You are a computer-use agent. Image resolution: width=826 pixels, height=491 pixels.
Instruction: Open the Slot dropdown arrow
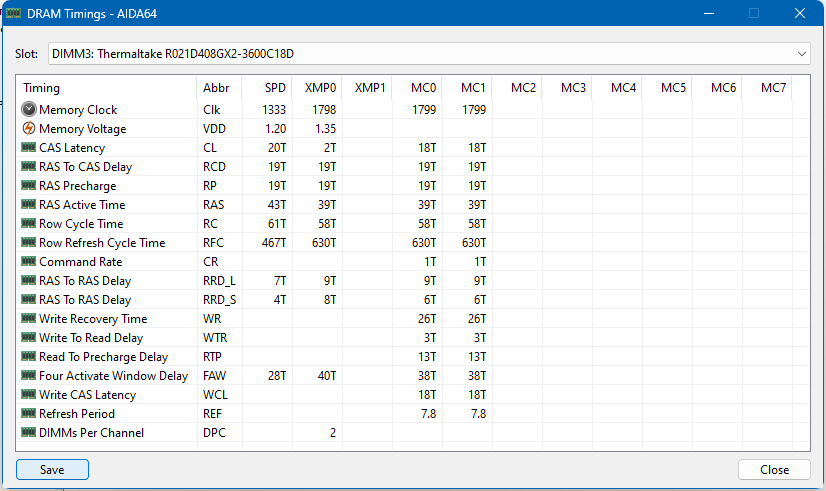(801, 54)
